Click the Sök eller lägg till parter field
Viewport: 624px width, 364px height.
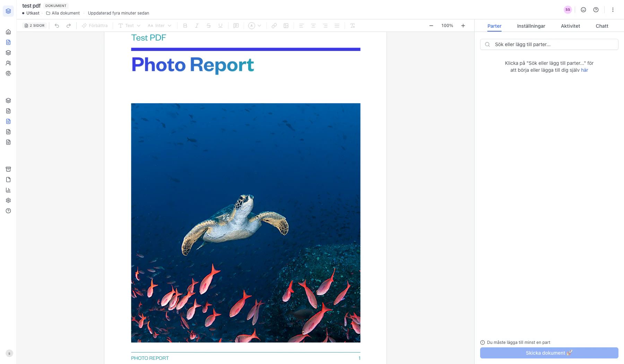click(549, 44)
